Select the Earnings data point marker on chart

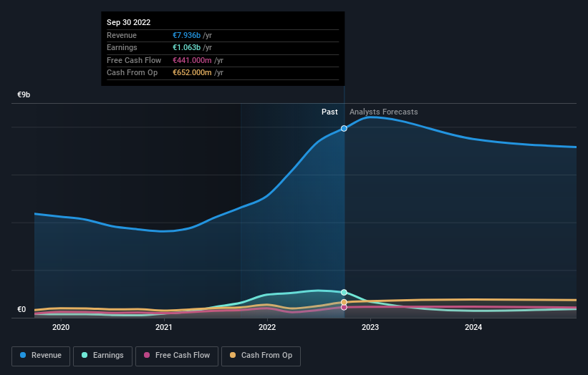click(x=344, y=292)
